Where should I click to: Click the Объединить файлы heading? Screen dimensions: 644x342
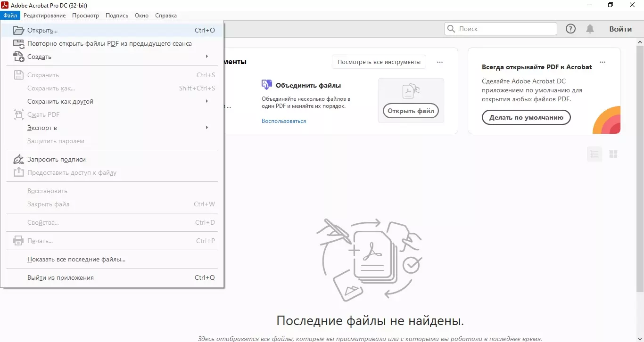(x=308, y=85)
